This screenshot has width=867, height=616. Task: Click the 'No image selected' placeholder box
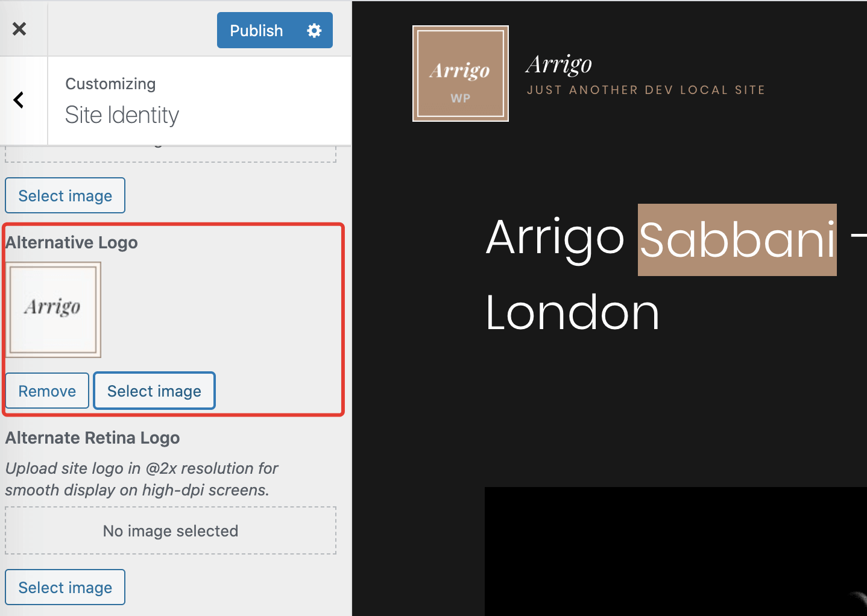(171, 530)
